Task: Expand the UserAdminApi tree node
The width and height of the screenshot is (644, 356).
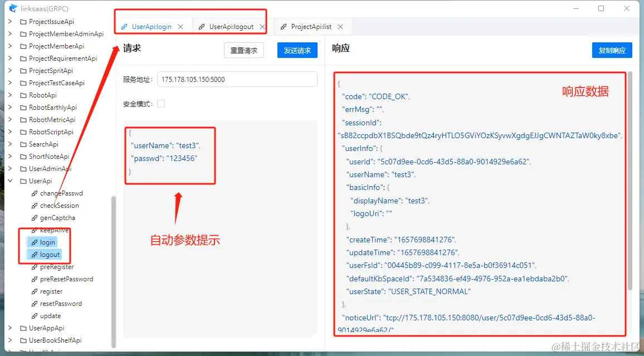Action: [10, 168]
